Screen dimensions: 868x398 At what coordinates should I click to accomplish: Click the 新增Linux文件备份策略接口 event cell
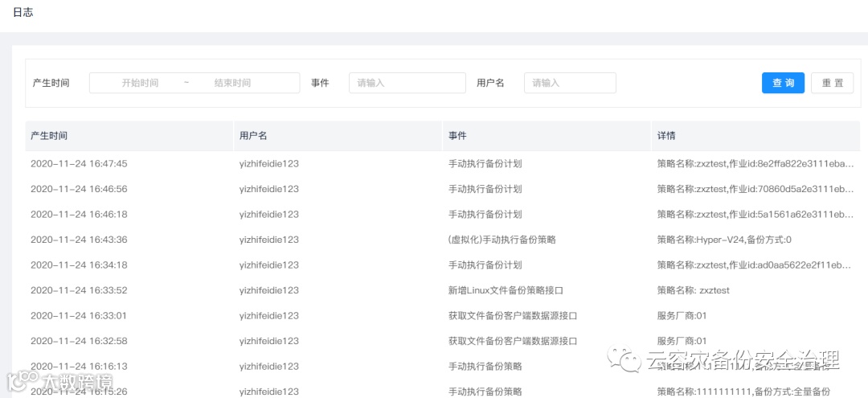point(506,290)
